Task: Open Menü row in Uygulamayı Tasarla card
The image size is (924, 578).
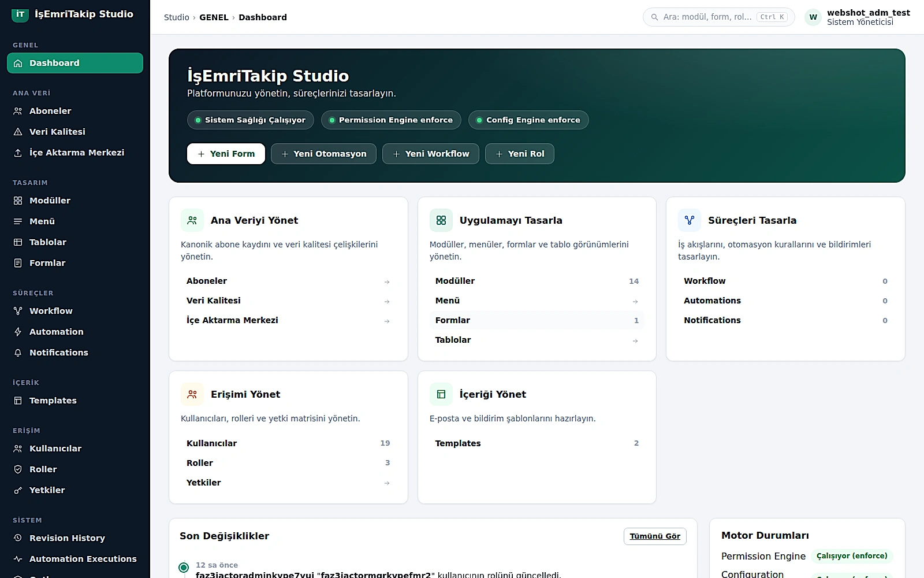Action: [537, 301]
